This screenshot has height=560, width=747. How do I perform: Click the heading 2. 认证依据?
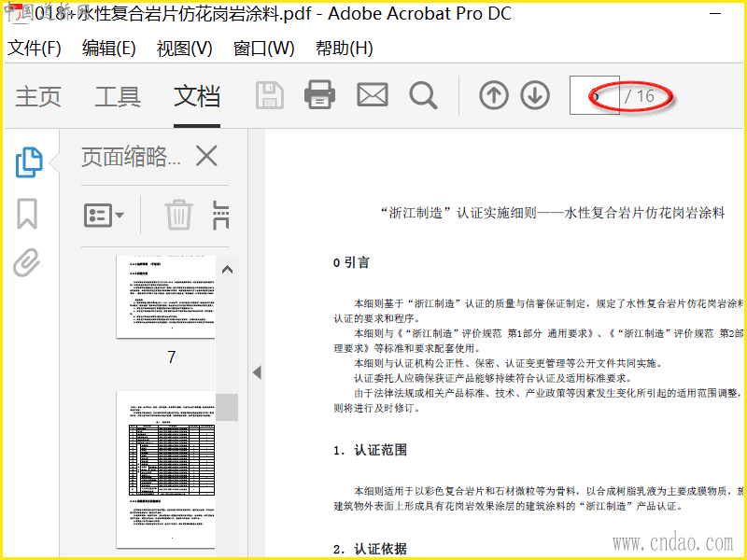click(370, 549)
